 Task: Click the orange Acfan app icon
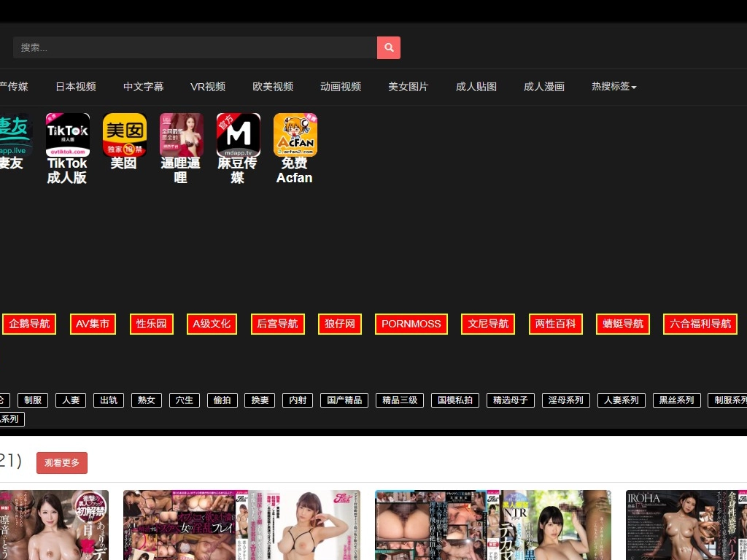click(x=295, y=135)
